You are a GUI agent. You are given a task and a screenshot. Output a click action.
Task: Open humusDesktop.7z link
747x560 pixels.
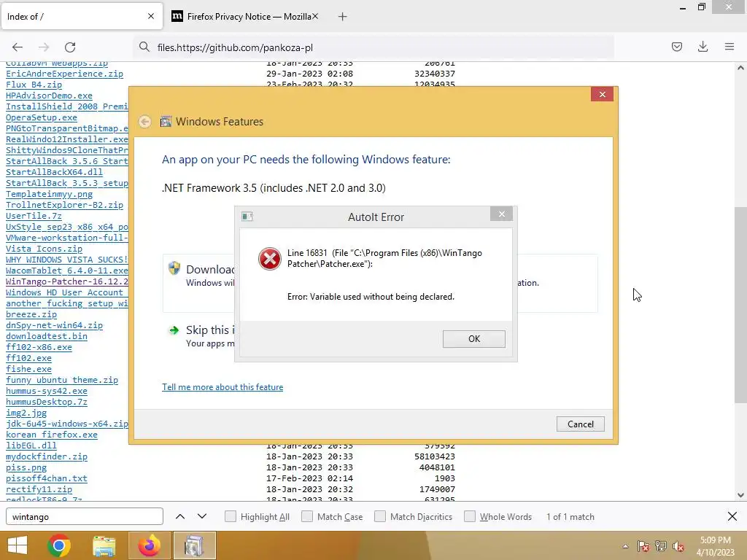(x=47, y=402)
